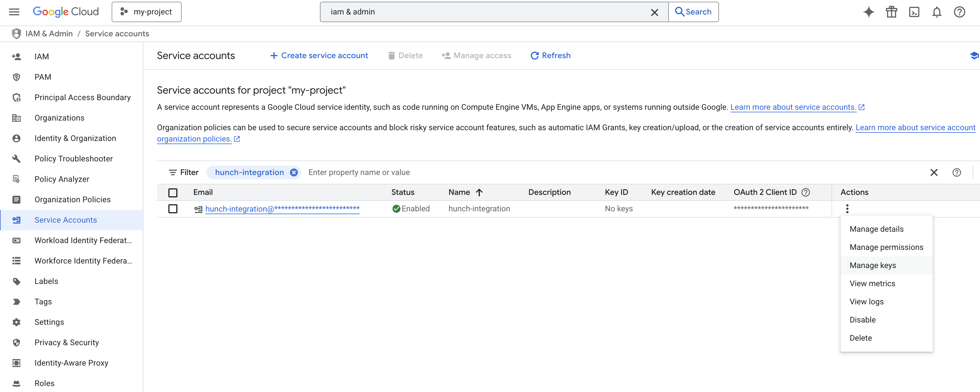Image resolution: width=980 pixels, height=392 pixels.
Task: Check the hunch-integration row checkbox
Action: (173, 209)
